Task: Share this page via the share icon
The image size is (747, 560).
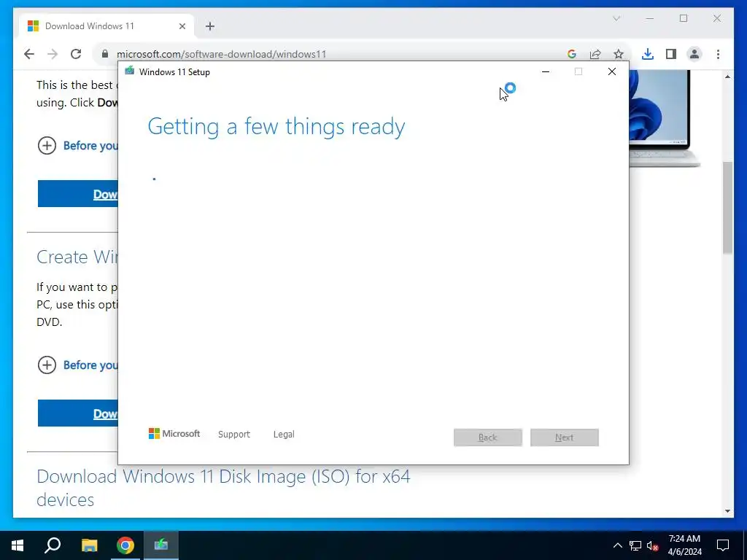Action: [595, 54]
